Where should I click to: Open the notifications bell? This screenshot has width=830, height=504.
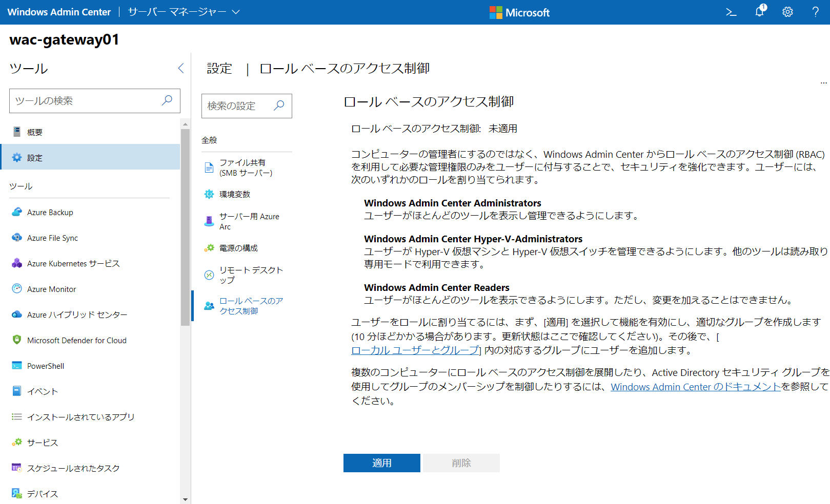coord(759,12)
